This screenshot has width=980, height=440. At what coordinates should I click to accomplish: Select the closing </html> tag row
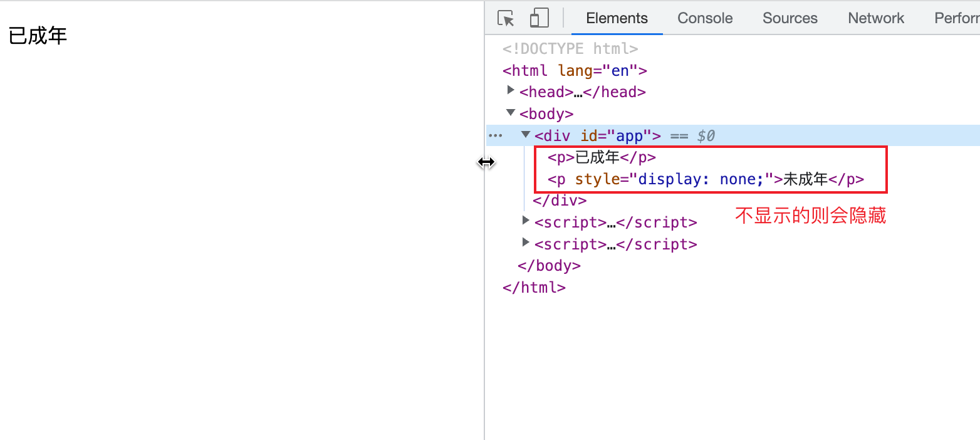[x=534, y=288]
